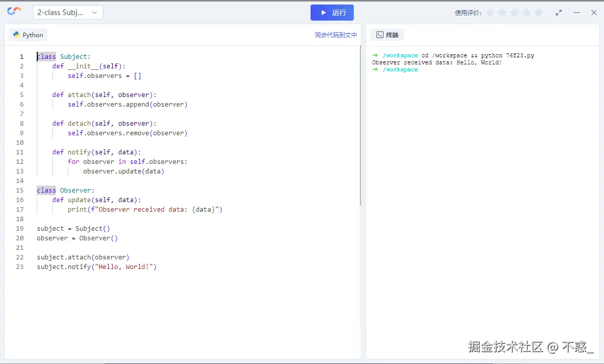This screenshot has width=604, height=364.
Task: Click the 使用评价 label
Action: (x=468, y=13)
